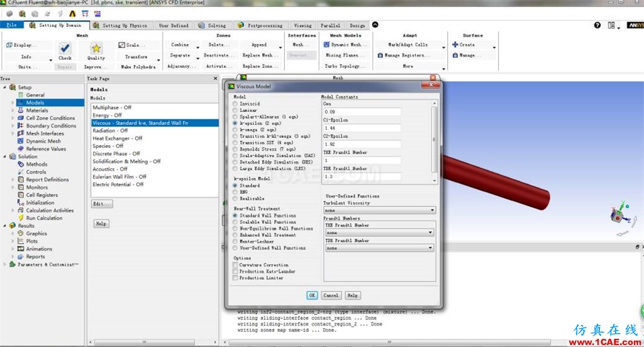
Task: Click Edit button in Models task page
Action: pyautogui.click(x=102, y=204)
